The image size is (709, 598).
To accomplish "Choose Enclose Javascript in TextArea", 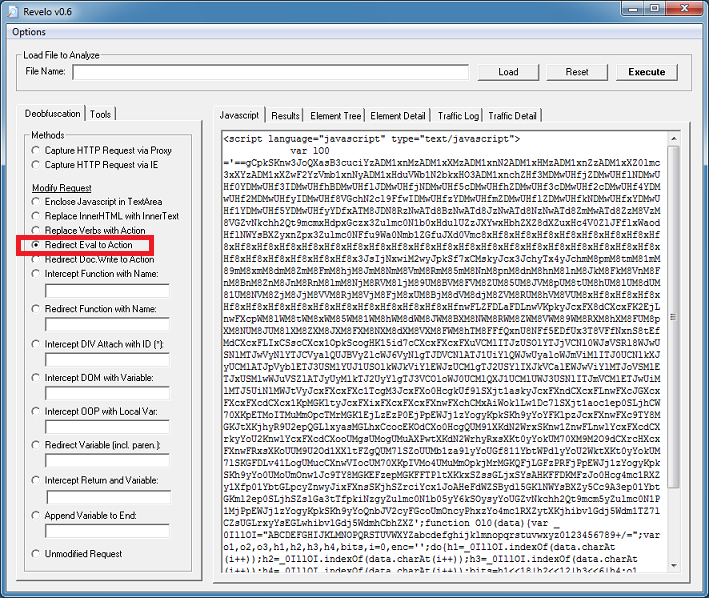I will pos(37,203).
